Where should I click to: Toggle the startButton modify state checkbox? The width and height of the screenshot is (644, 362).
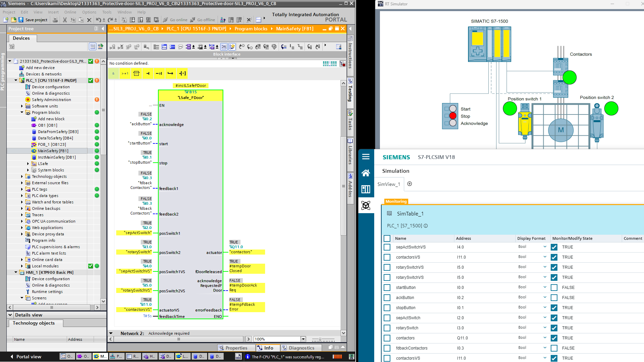[554, 288]
